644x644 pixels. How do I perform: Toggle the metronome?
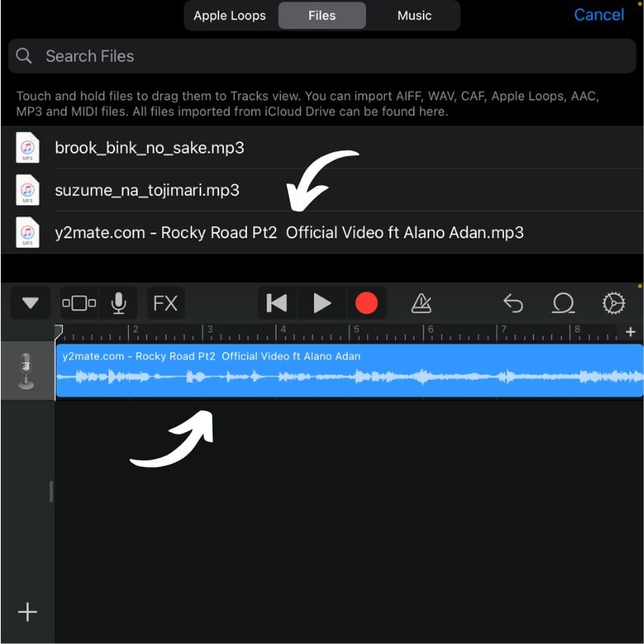point(421,303)
